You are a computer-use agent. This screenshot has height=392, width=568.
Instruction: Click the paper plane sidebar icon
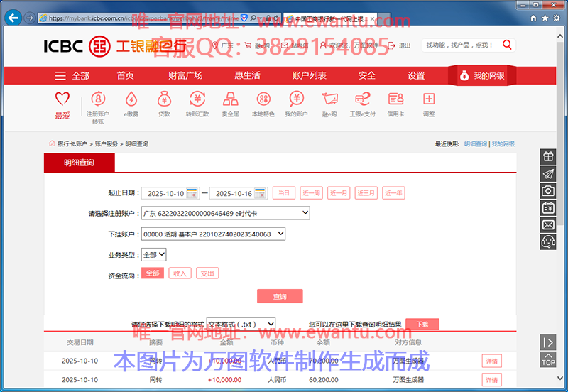tap(548, 173)
